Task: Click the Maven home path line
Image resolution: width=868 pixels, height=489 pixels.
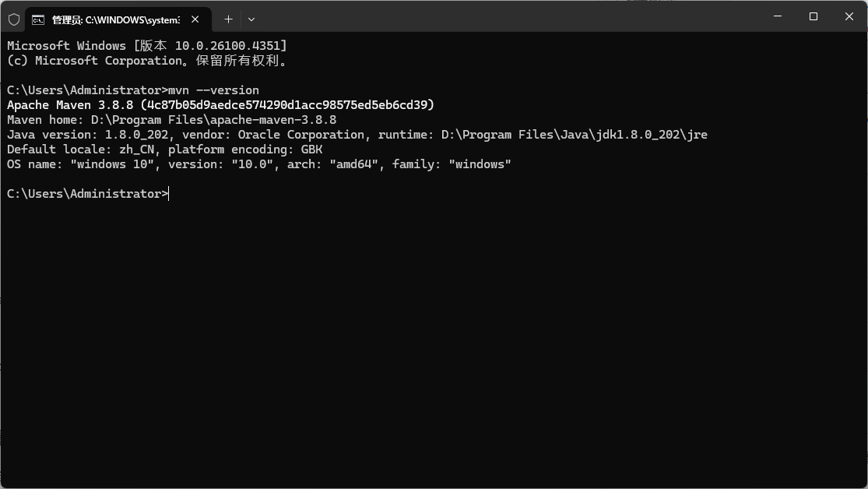Action: click(x=171, y=120)
